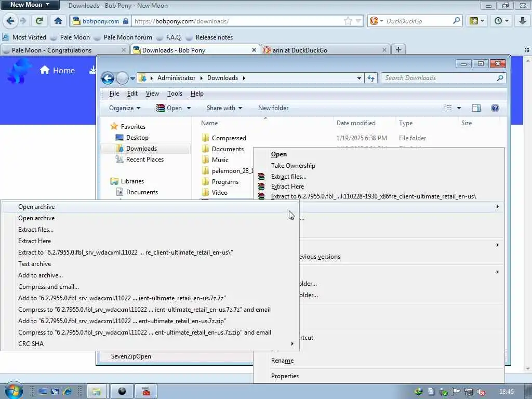Select the Compressed folder icon
The image size is (532, 399).
tap(205, 138)
